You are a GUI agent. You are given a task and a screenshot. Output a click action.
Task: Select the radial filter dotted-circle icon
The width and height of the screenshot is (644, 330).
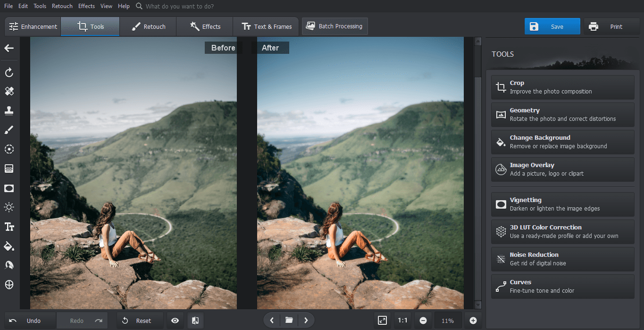point(9,149)
